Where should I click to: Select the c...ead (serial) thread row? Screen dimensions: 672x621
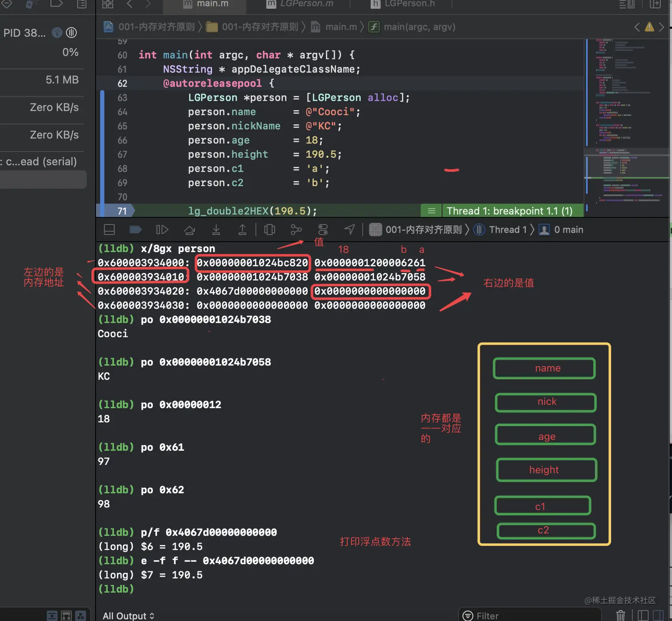(x=42, y=161)
